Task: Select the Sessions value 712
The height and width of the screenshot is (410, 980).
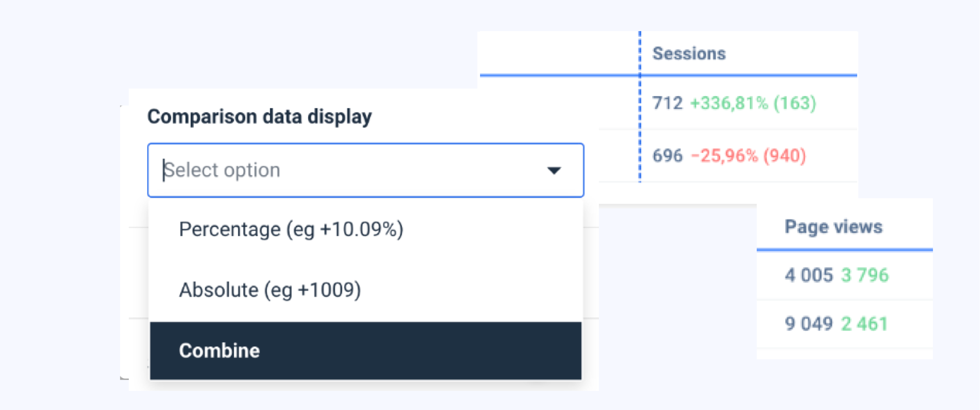Action: (x=667, y=103)
